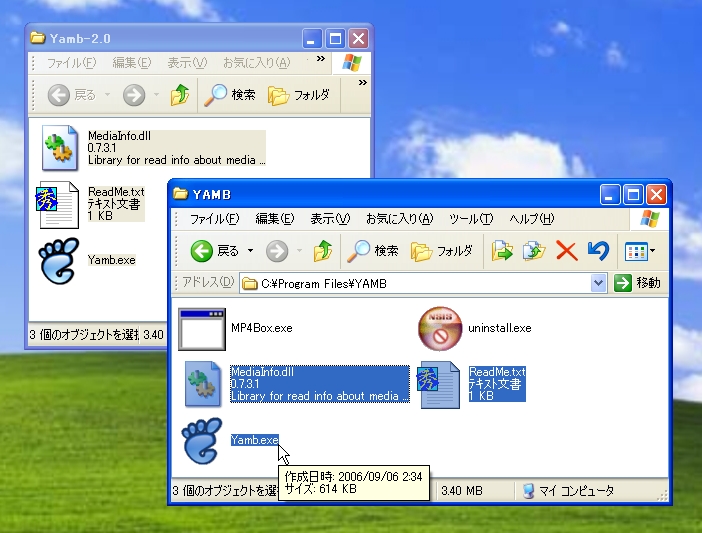Open Forward history dropdown in Yamb-2.0 window

(156, 94)
